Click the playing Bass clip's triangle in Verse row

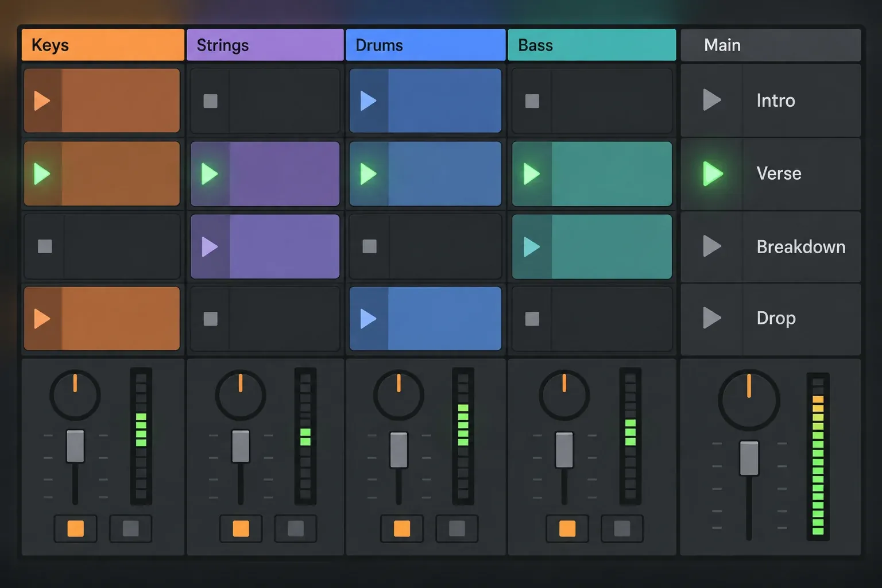coord(532,173)
